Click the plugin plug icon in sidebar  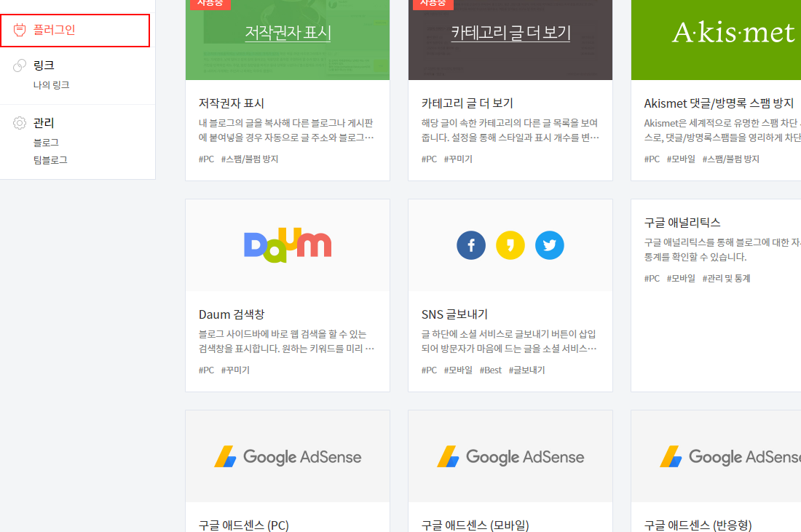(x=20, y=30)
